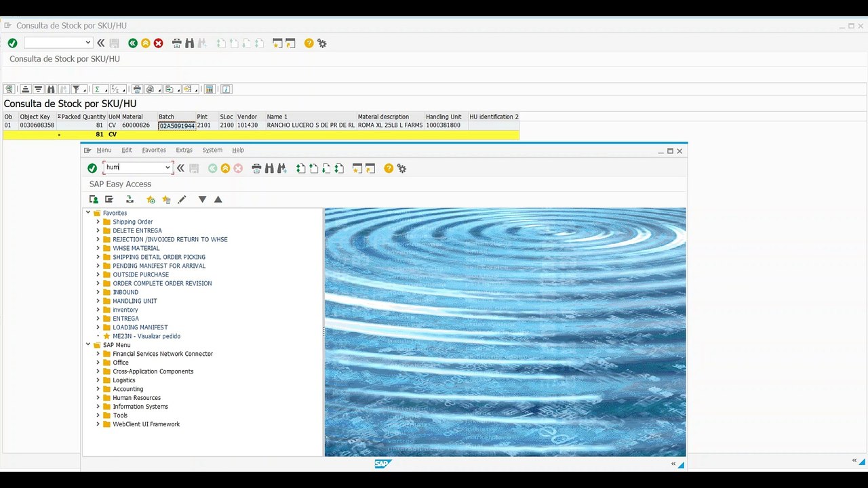The image size is (868, 488).
Task: Click the Find binoculars icon in Easy Access
Action: (269, 168)
